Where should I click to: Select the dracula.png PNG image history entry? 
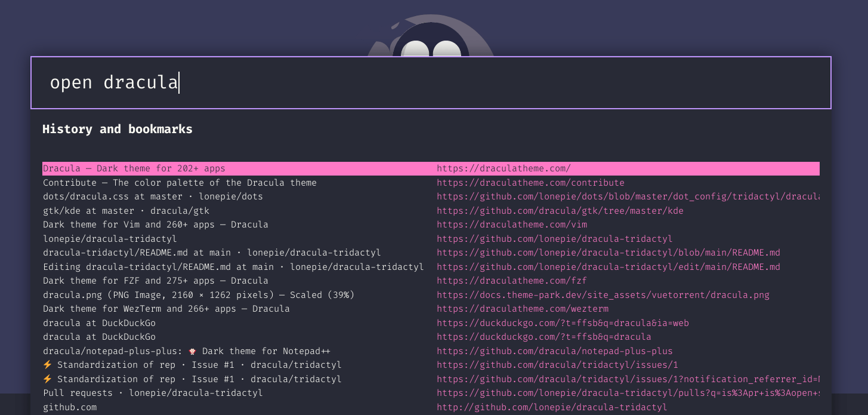(x=199, y=295)
